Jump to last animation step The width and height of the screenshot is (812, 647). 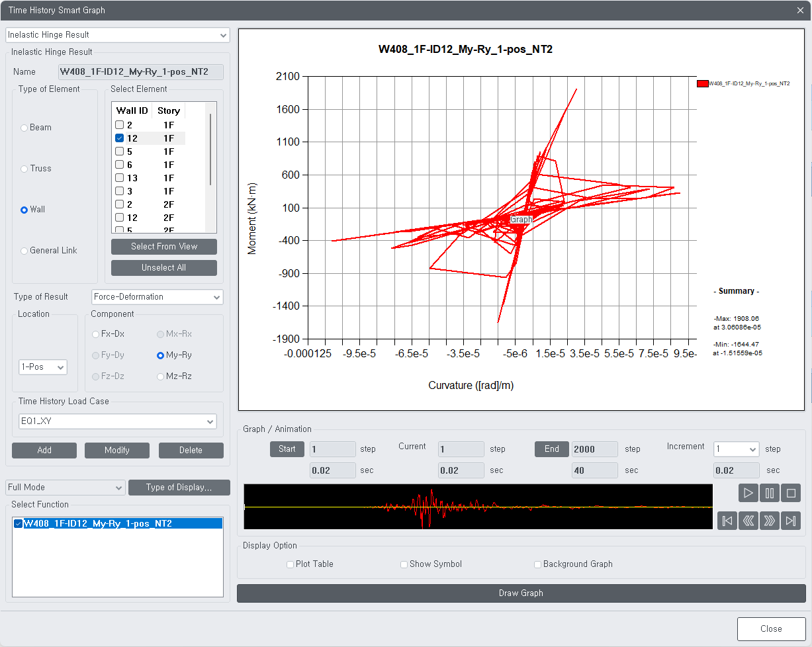click(x=791, y=521)
